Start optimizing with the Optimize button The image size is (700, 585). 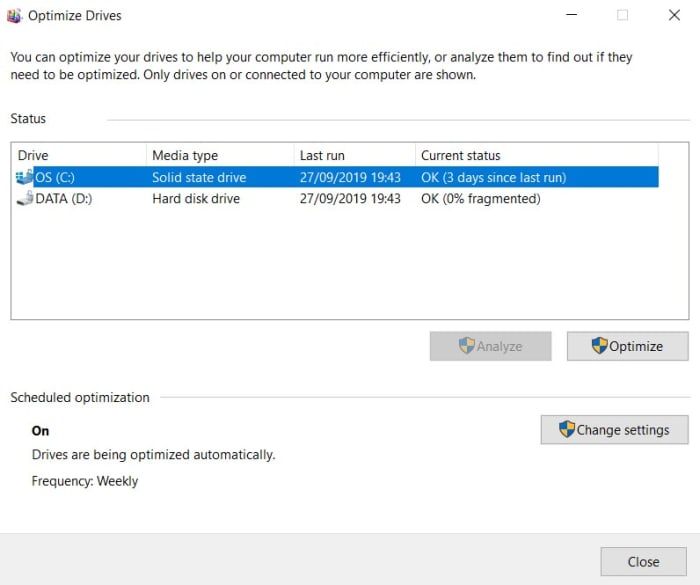click(x=627, y=346)
